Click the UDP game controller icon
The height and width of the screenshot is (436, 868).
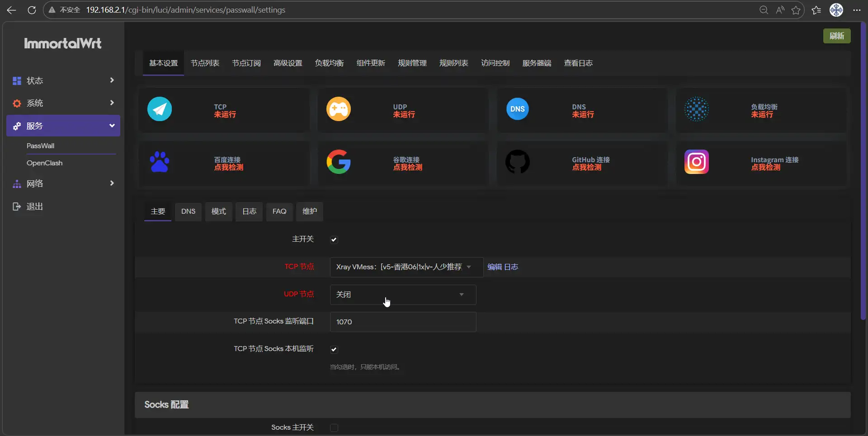tap(339, 109)
